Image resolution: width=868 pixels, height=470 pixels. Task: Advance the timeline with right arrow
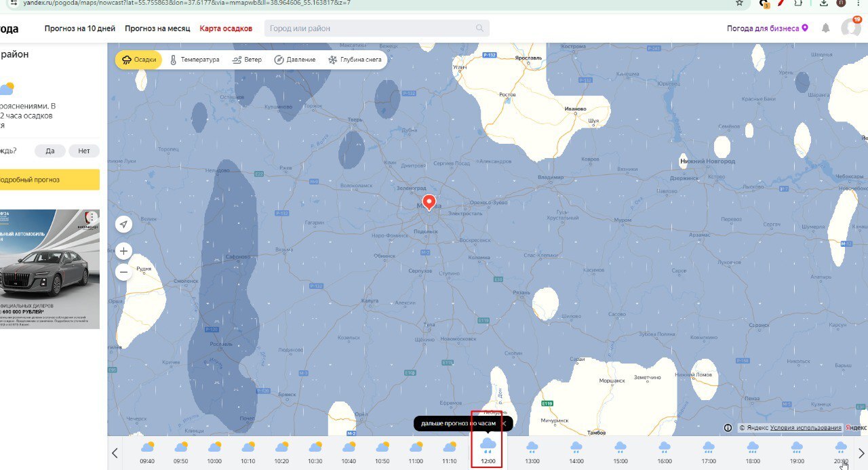[x=861, y=453]
